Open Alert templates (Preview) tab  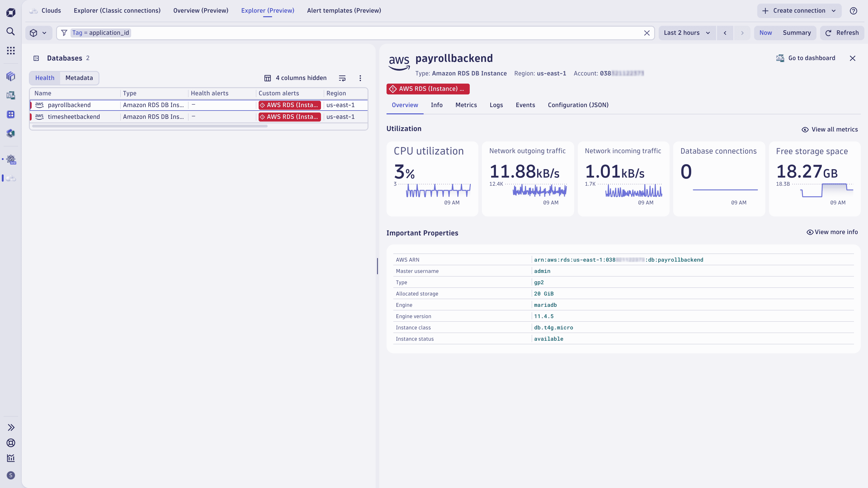[344, 11]
